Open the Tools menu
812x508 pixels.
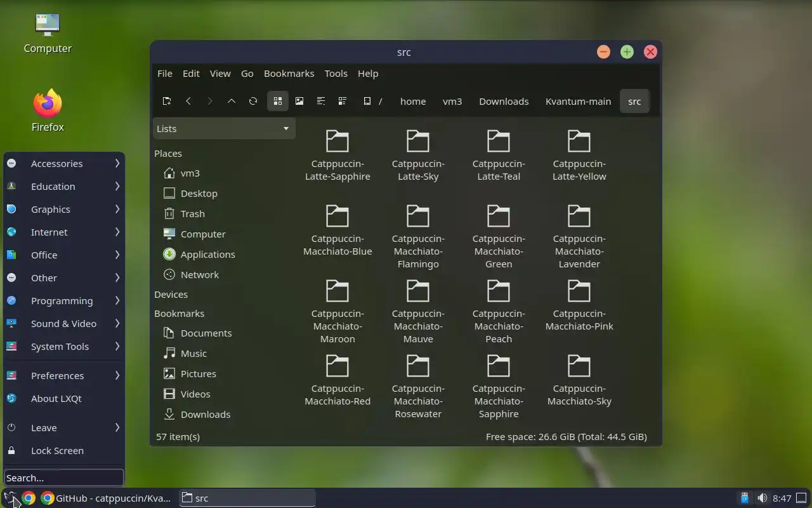pyautogui.click(x=336, y=74)
